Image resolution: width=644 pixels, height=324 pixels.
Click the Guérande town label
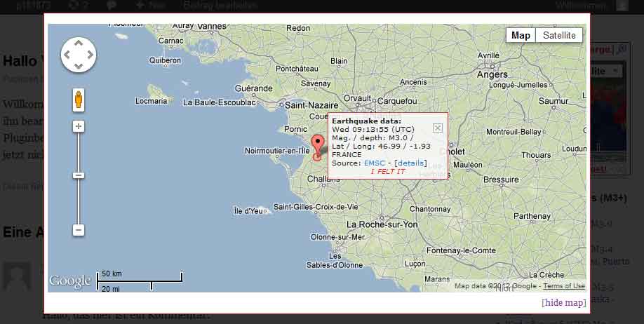point(254,88)
